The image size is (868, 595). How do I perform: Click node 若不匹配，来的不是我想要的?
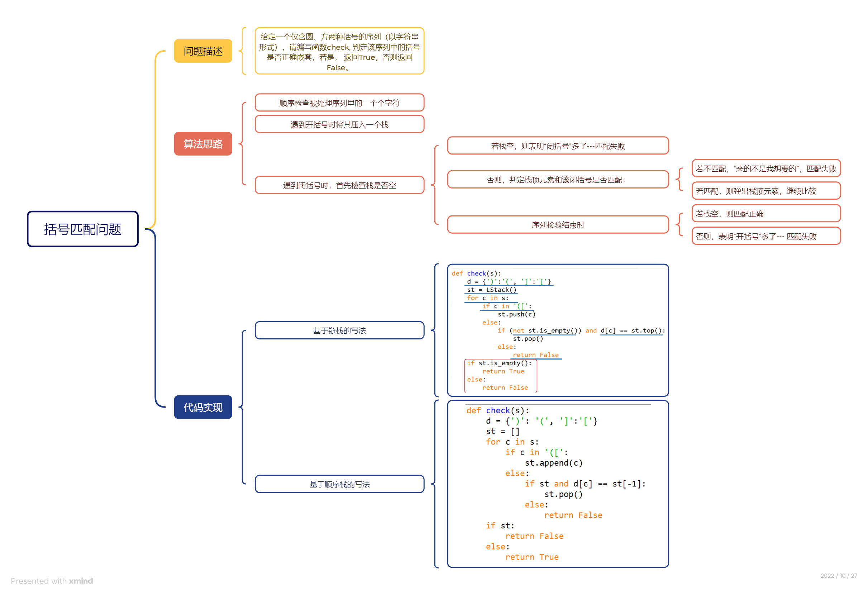pos(766,168)
